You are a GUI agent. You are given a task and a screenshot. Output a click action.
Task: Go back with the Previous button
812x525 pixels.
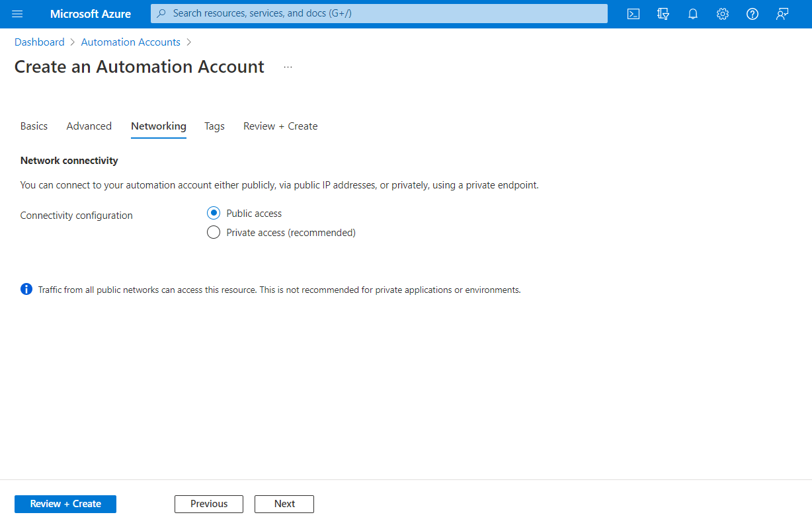tap(208, 504)
